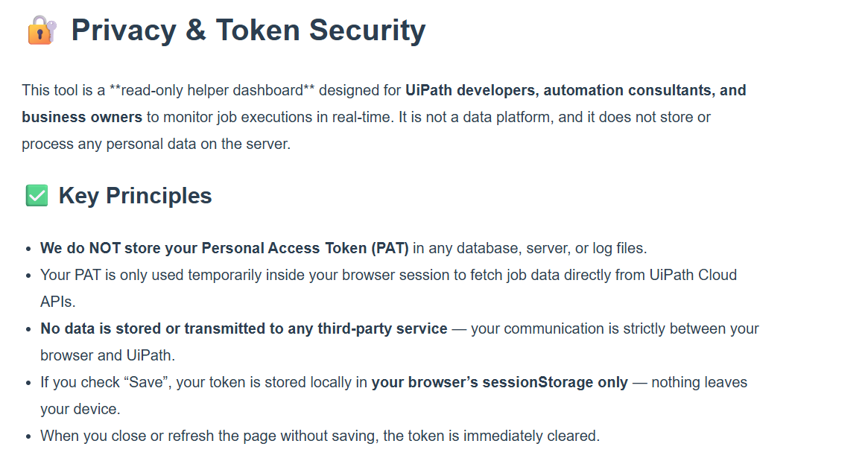Click the fourth bullet point marker

28,384
